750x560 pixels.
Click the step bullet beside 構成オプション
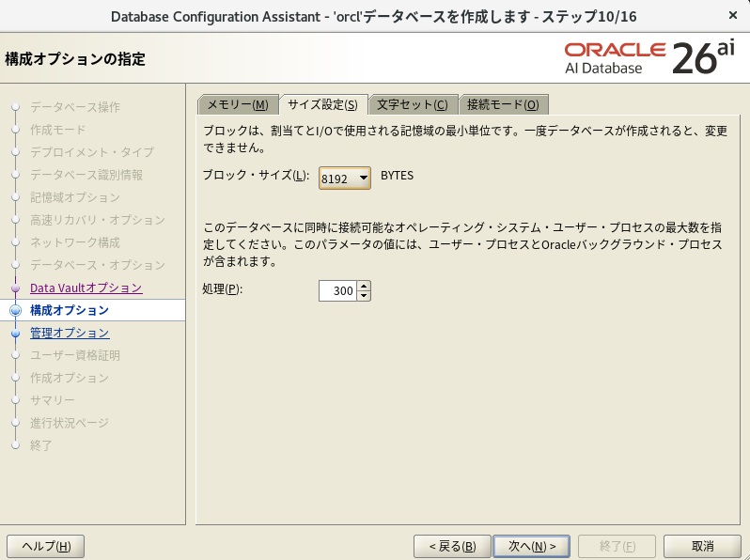[x=16, y=310]
